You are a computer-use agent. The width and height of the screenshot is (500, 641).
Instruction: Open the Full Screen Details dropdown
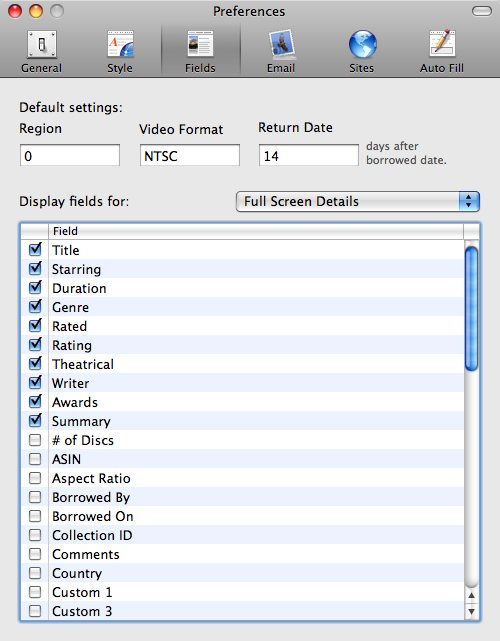358,202
